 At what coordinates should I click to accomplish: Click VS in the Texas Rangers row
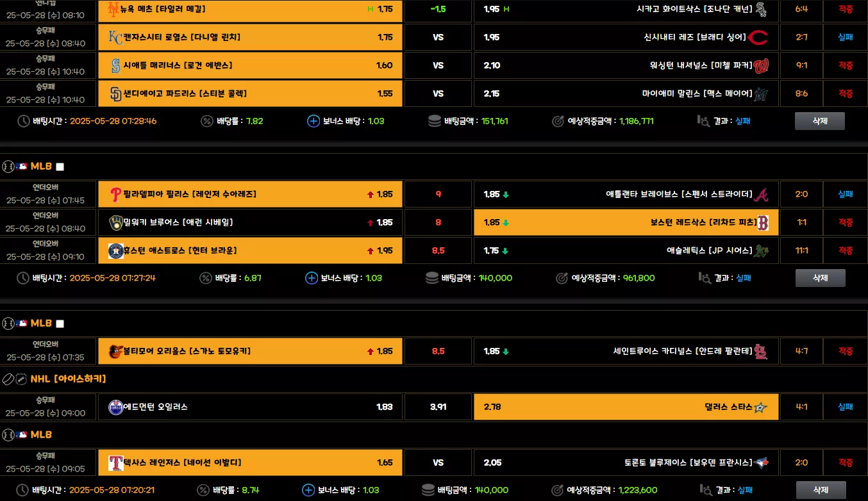(438, 463)
